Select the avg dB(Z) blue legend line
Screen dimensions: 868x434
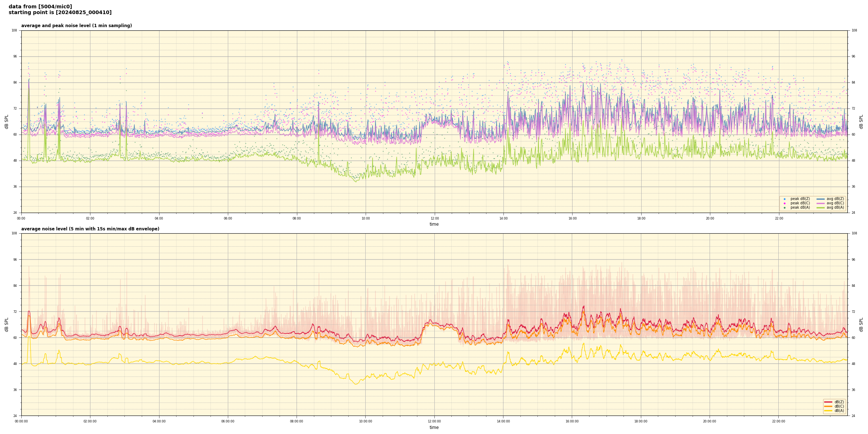(820, 199)
